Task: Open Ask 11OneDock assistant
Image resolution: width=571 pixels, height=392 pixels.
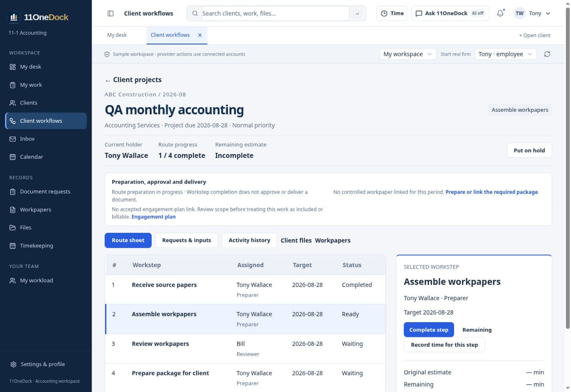Action: [450, 14]
